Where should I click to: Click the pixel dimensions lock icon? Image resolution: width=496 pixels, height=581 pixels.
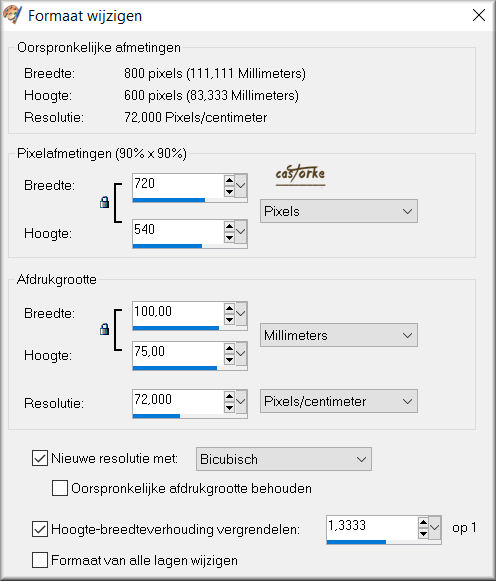[x=104, y=202]
